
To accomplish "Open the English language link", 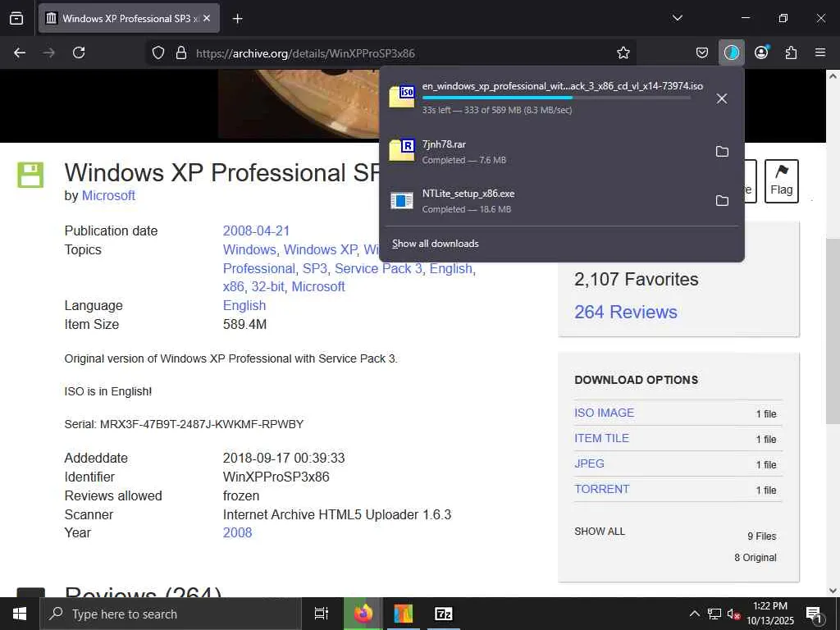I will click(244, 305).
